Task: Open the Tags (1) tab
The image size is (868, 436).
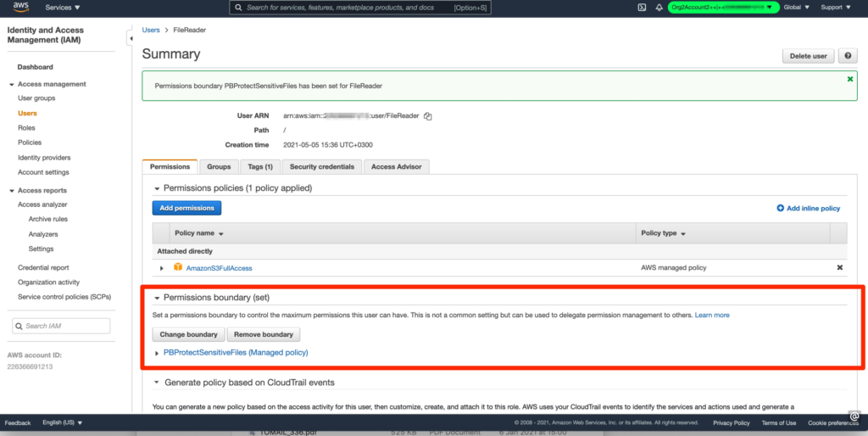Action: pos(260,167)
